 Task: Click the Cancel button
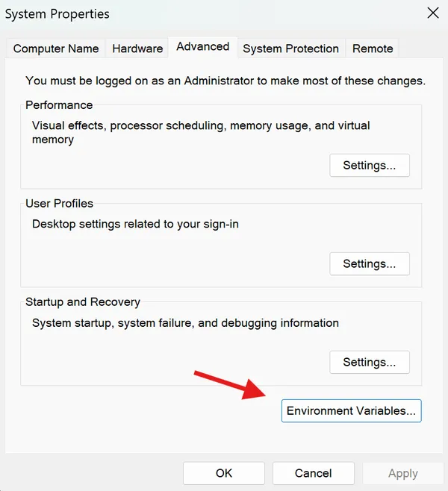pyautogui.click(x=314, y=473)
